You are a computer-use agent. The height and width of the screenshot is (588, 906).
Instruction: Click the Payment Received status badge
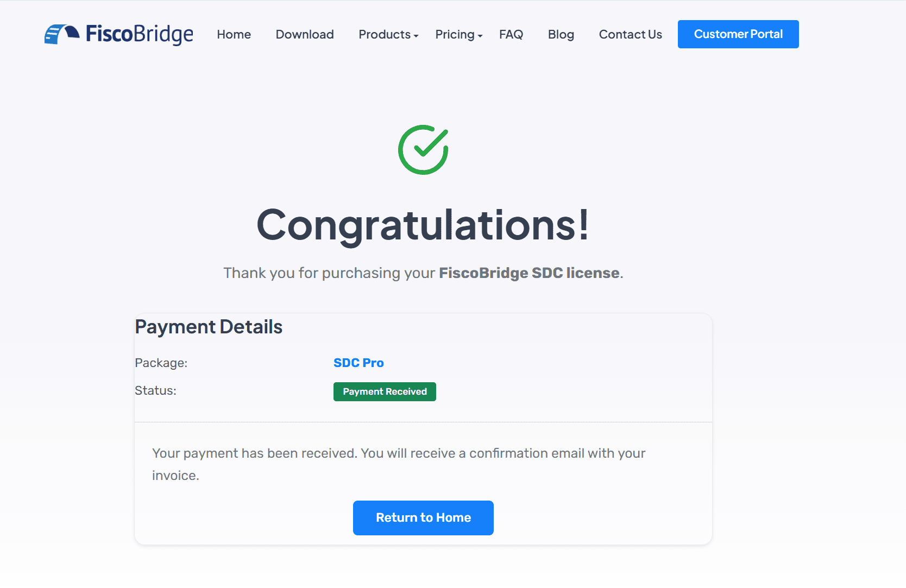coord(385,391)
